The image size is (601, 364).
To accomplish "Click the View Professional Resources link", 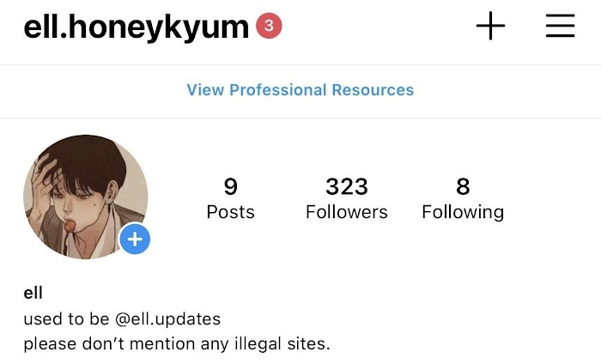I will 300,90.
